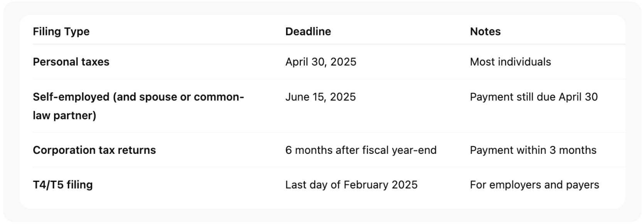Click the word 'February' in T4/T5 deadline
The height and width of the screenshot is (224, 644).
coord(366,185)
